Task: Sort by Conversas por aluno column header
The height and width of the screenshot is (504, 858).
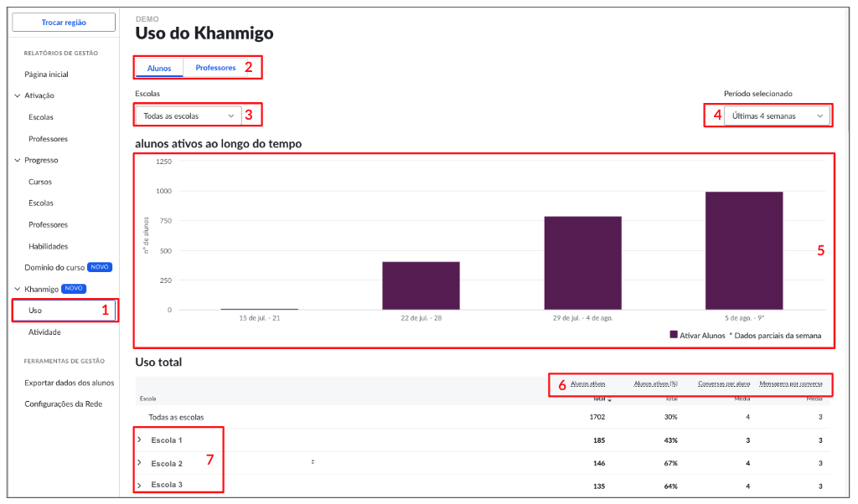Action: 724,383
